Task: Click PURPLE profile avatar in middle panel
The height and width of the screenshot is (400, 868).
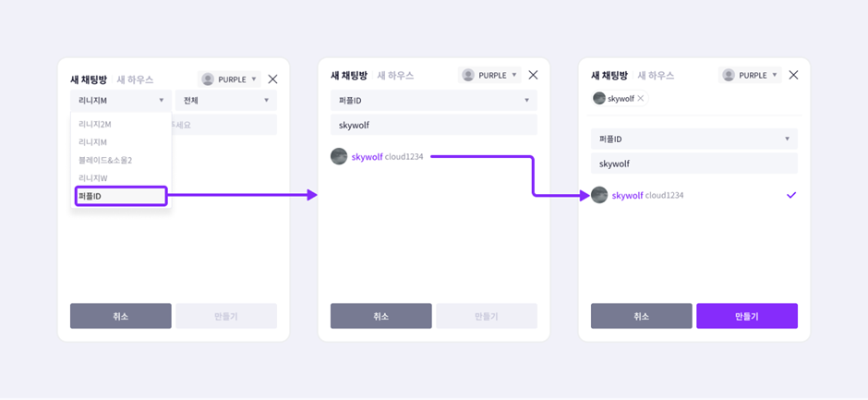Action: (x=468, y=75)
